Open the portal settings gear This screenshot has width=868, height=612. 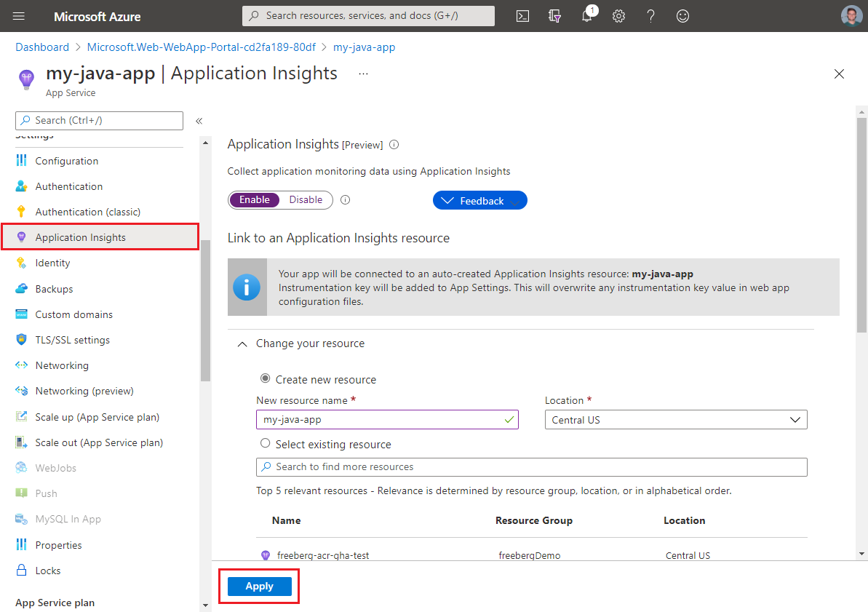(618, 15)
